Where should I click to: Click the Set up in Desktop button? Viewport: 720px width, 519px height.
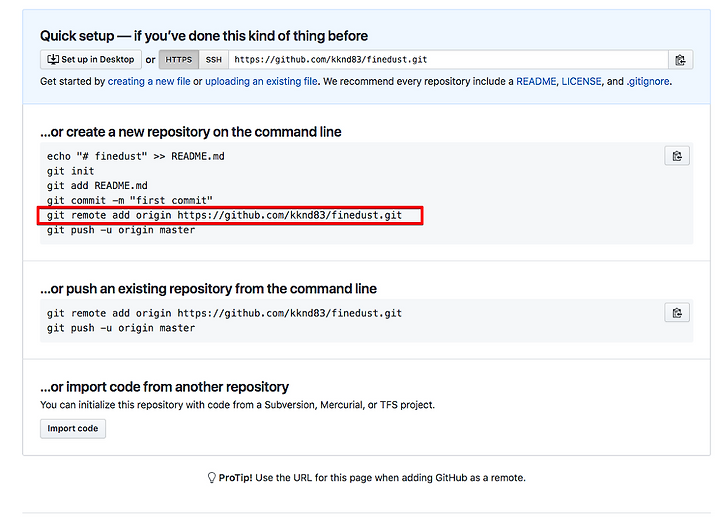pos(90,60)
